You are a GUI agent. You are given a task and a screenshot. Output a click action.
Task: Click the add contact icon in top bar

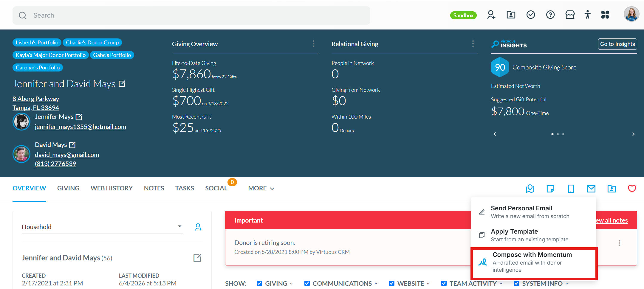click(x=491, y=15)
